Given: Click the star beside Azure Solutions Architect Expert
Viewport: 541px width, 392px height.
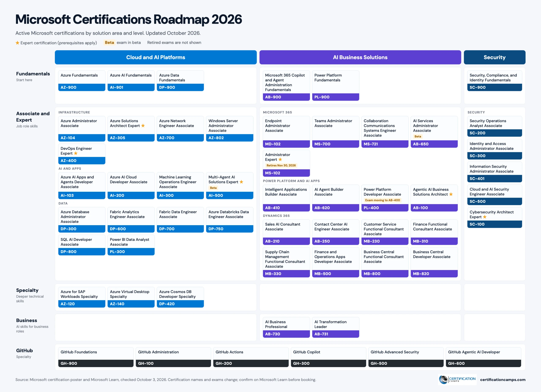Looking at the screenshot, I should click(143, 126).
